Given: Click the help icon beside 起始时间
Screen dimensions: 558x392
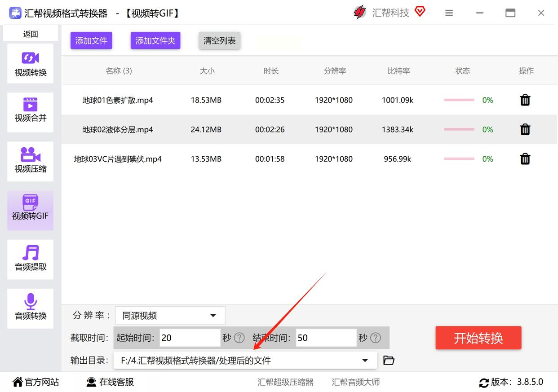Looking at the screenshot, I should click(239, 338).
